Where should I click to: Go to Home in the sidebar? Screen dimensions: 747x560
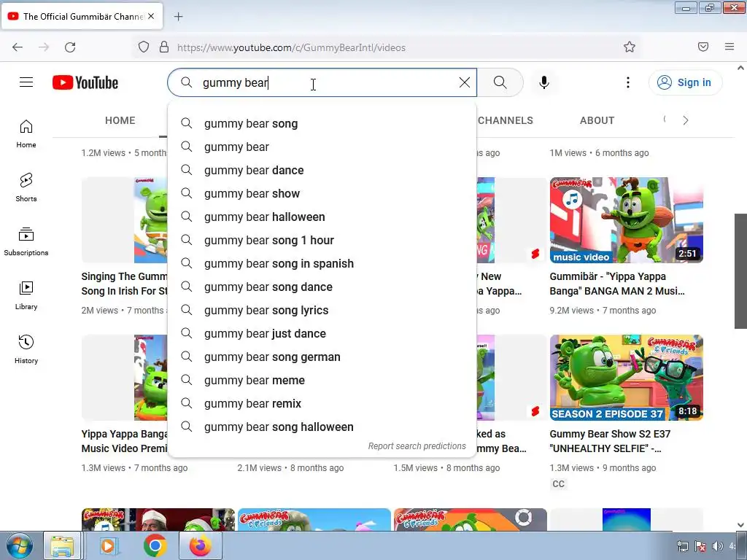tap(26, 134)
